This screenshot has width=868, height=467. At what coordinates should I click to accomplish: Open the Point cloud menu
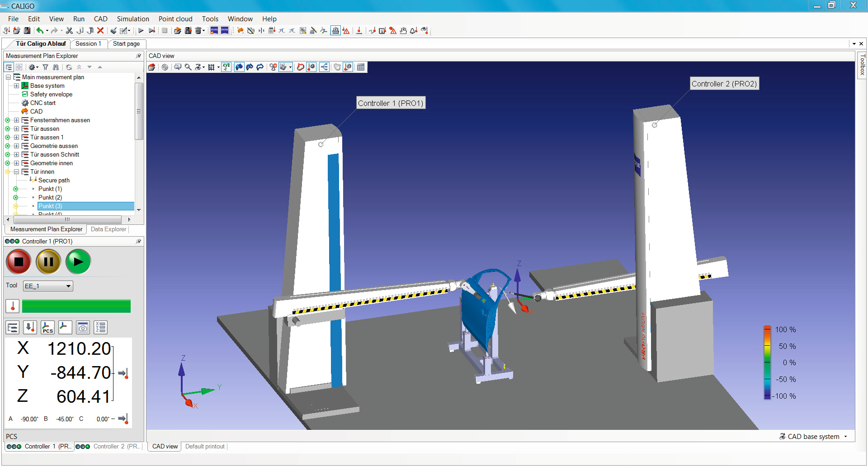[x=175, y=19]
